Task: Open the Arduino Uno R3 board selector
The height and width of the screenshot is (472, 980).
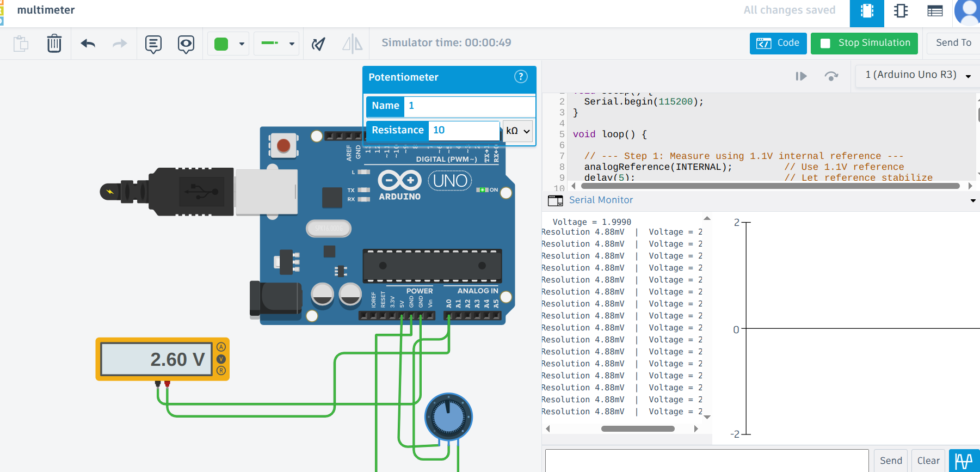Action: 917,75
